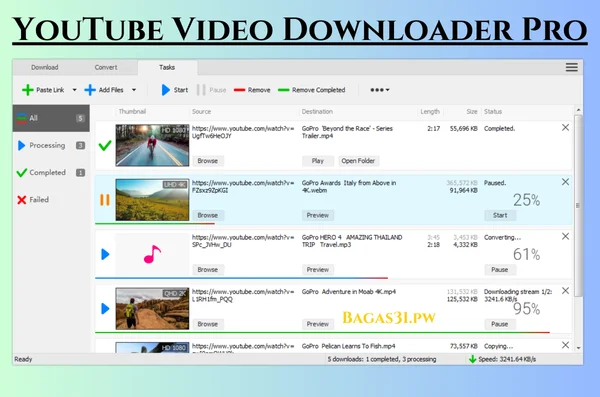Pause the converting AMAZING THAILAND task
The width and height of the screenshot is (600, 397).
click(500, 270)
